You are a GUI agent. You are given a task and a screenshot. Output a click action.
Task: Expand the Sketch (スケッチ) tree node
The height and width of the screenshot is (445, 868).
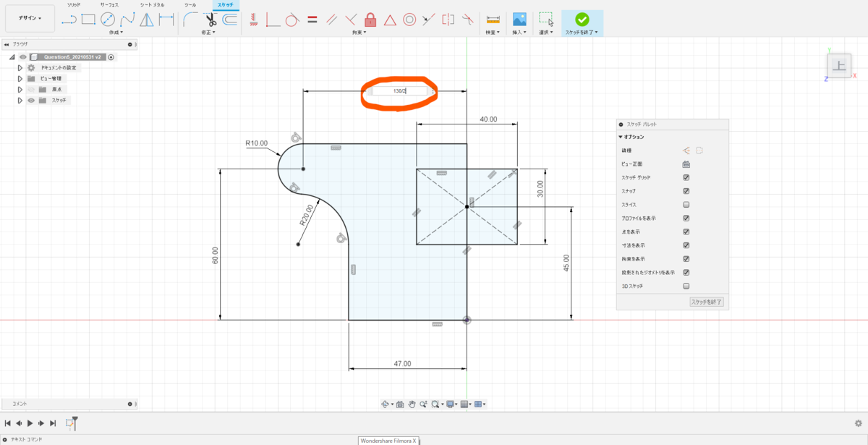20,101
